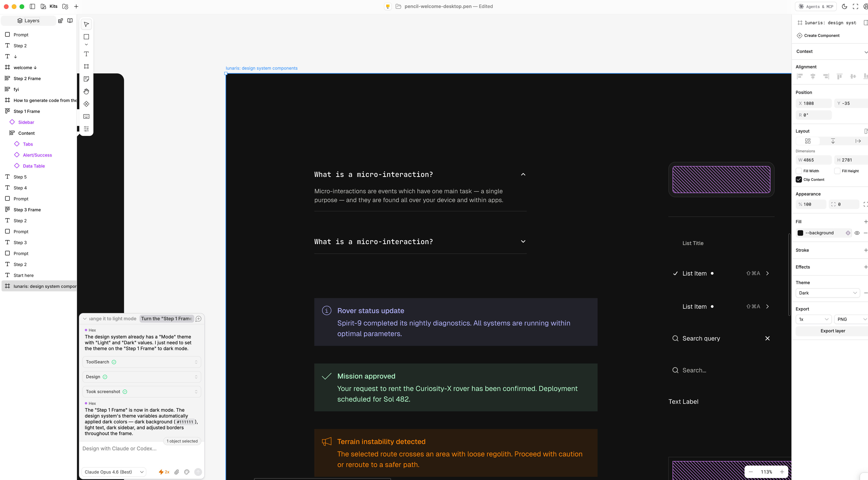Uncheck the Clip Content checkbox

pos(799,179)
